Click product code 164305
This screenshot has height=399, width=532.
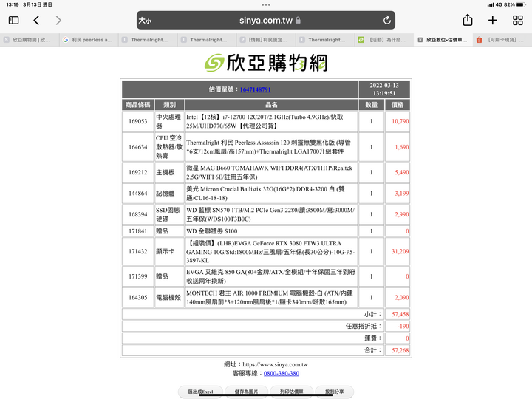[x=137, y=297]
